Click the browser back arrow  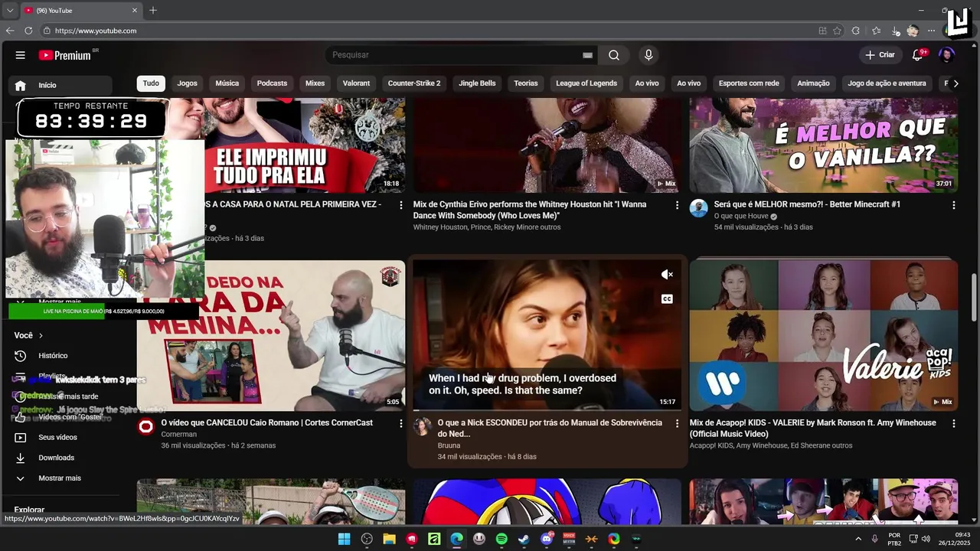click(x=10, y=31)
